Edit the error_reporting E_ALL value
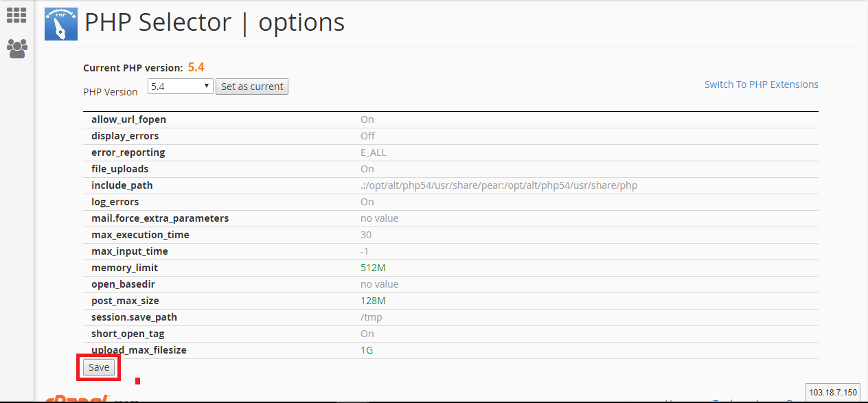 point(374,152)
